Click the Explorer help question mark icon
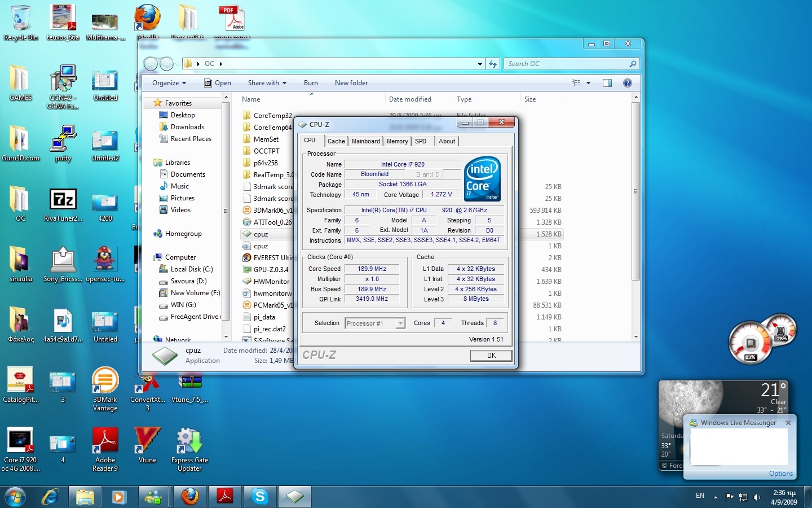This screenshot has height=508, width=812. pos(627,83)
